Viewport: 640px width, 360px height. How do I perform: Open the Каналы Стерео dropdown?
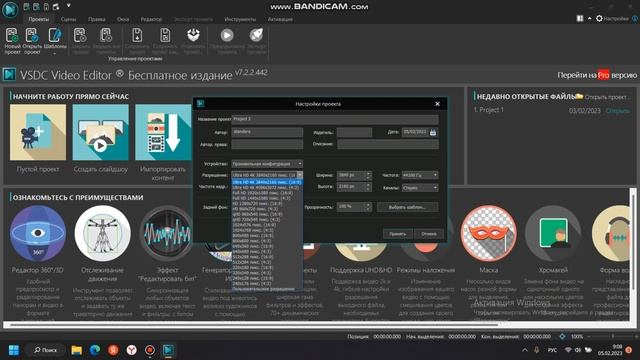420,188
